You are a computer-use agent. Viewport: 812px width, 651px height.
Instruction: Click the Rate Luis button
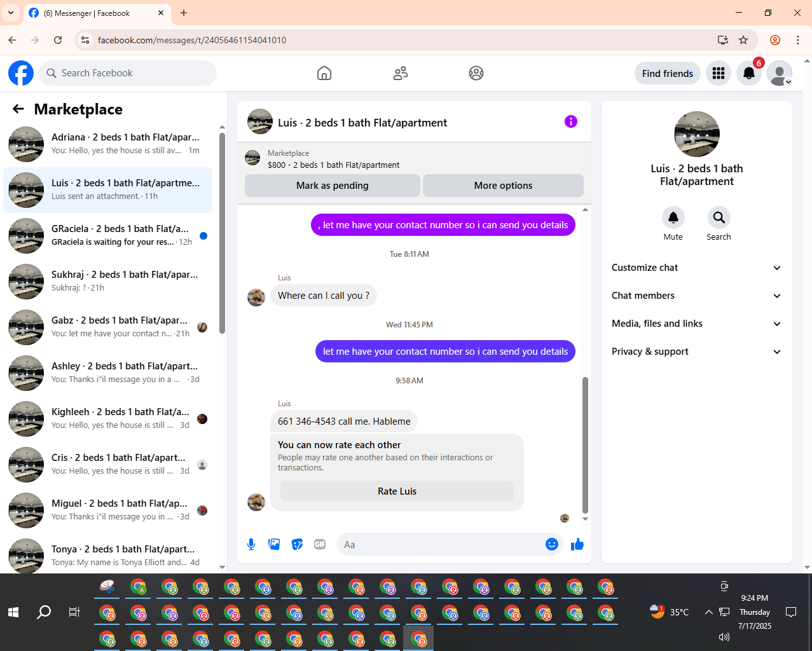tap(397, 491)
